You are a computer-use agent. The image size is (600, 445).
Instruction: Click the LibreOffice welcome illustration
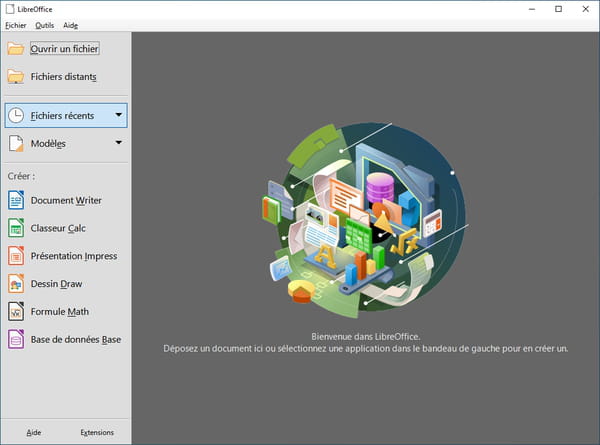click(x=365, y=220)
